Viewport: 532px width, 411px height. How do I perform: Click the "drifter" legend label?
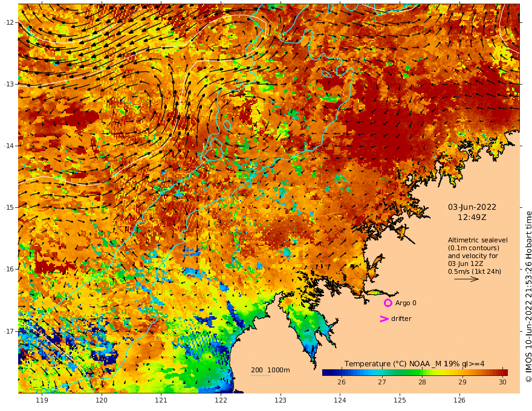pyautogui.click(x=401, y=319)
